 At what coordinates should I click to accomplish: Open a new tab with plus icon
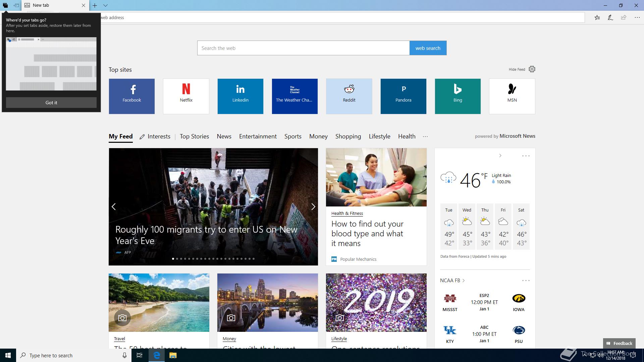(95, 5)
